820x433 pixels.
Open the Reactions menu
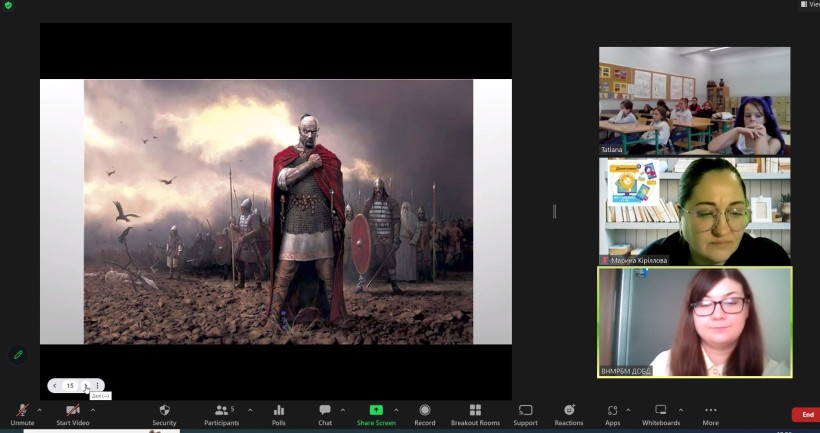pyautogui.click(x=569, y=414)
